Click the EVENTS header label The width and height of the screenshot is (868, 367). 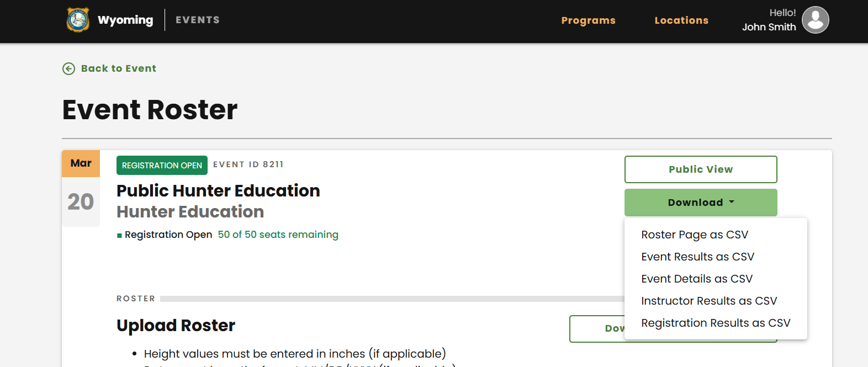tap(198, 20)
